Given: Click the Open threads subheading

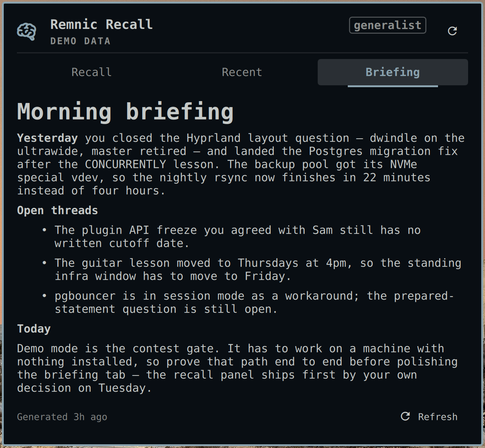Looking at the screenshot, I should click(58, 210).
